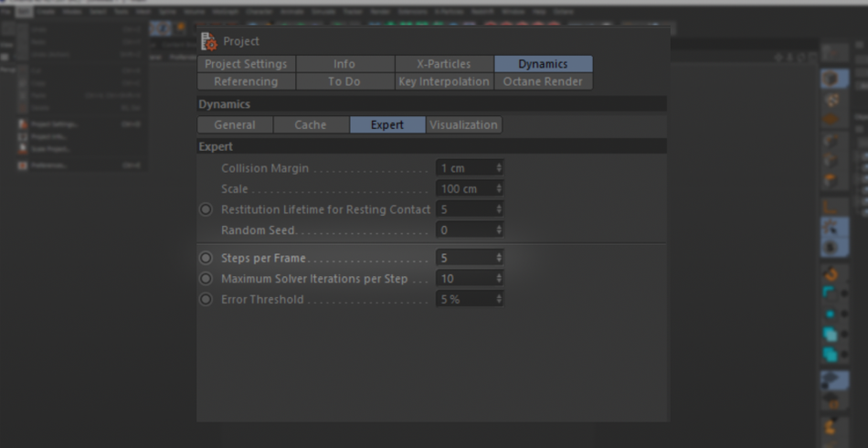Click the Collision Margin label
The height and width of the screenshot is (448, 868).
[x=265, y=168]
